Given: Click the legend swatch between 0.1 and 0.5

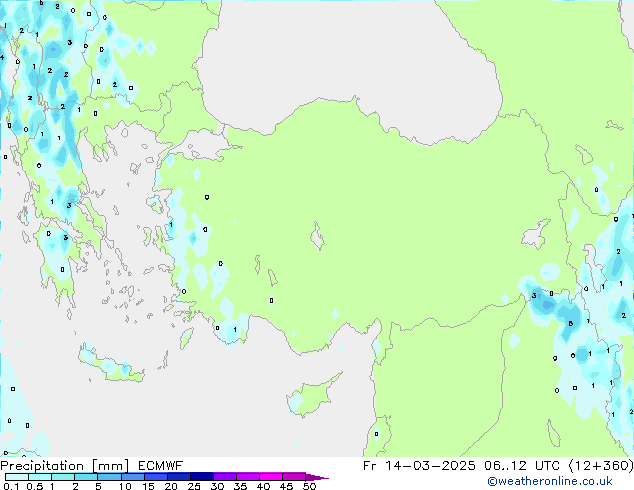Looking at the screenshot, I should click(x=17, y=477).
